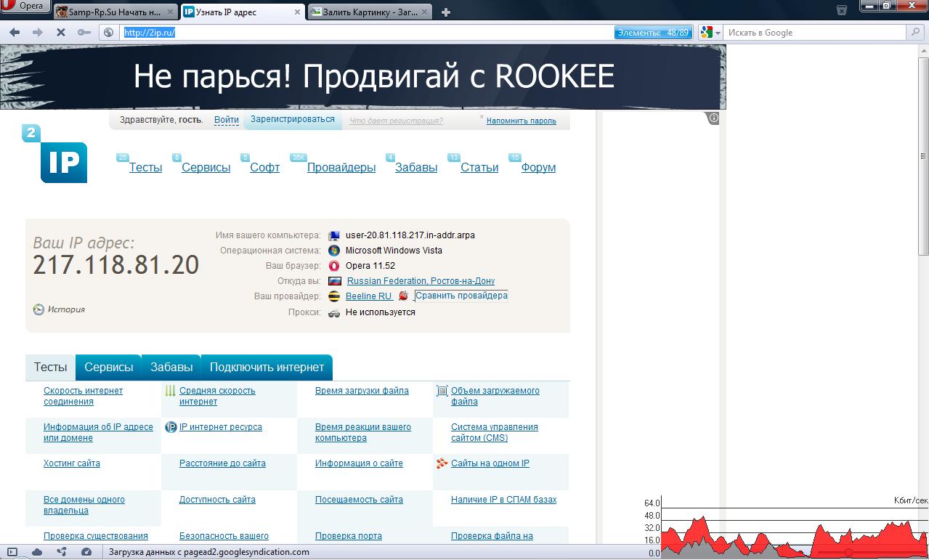Click the История clock icon
929x560 pixels.
click(38, 309)
